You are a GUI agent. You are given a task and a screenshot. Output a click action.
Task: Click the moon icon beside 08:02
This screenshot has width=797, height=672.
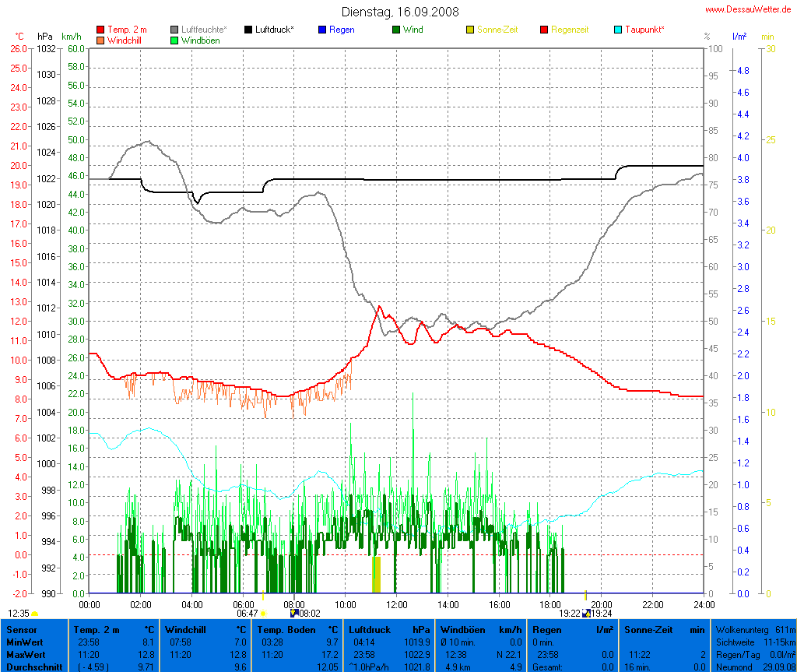294,613
